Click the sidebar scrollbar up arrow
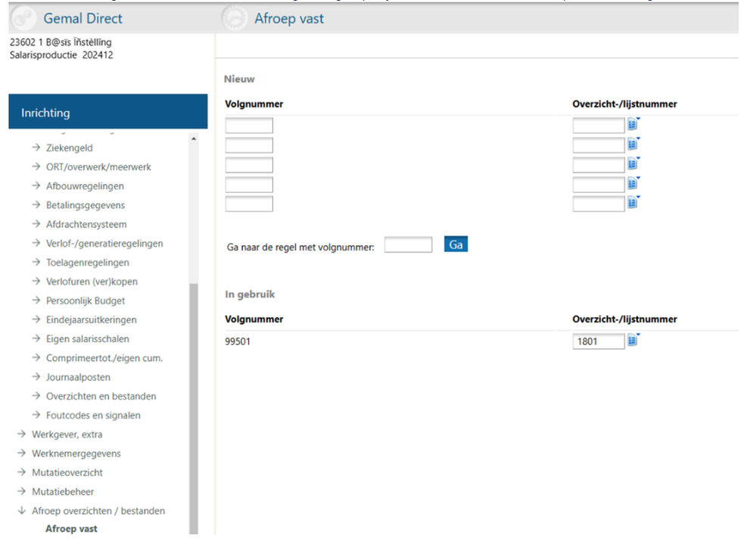This screenshot has width=756, height=545. coord(194,139)
